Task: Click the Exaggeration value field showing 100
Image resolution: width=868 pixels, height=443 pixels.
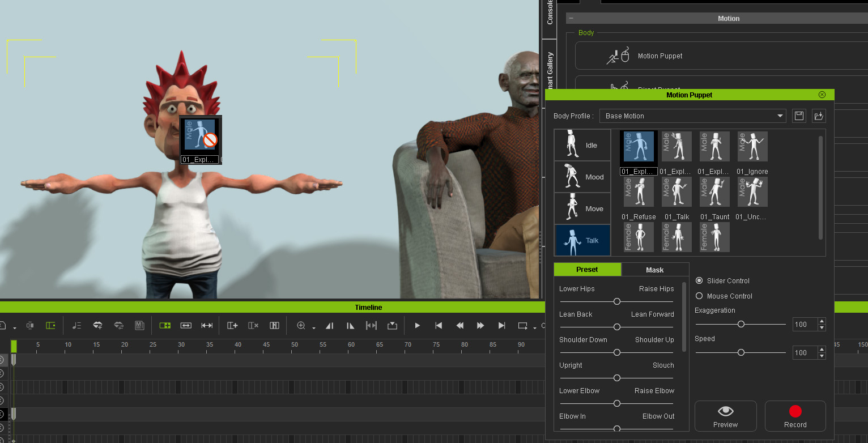Action: pyautogui.click(x=805, y=325)
